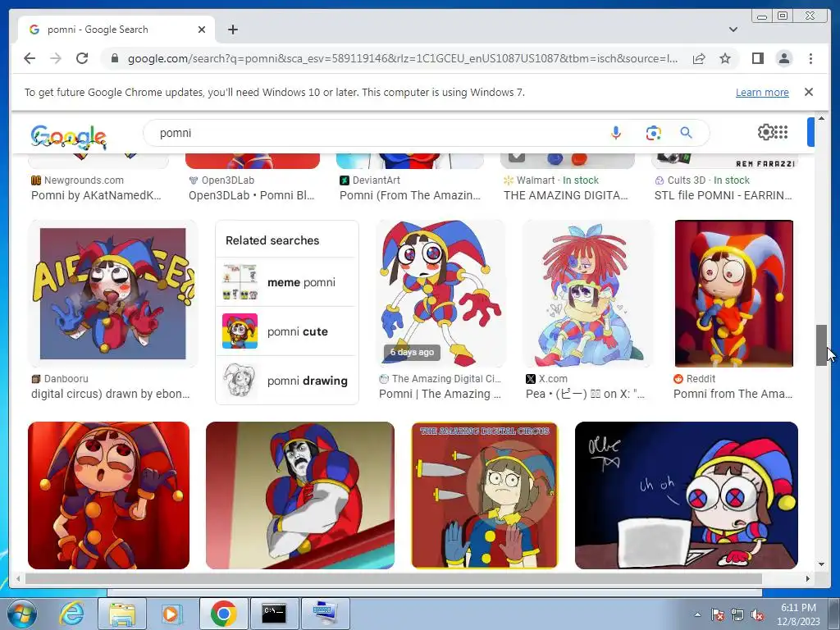840x630 pixels.
Task: Go to Google home via the logo
Action: coord(68,137)
